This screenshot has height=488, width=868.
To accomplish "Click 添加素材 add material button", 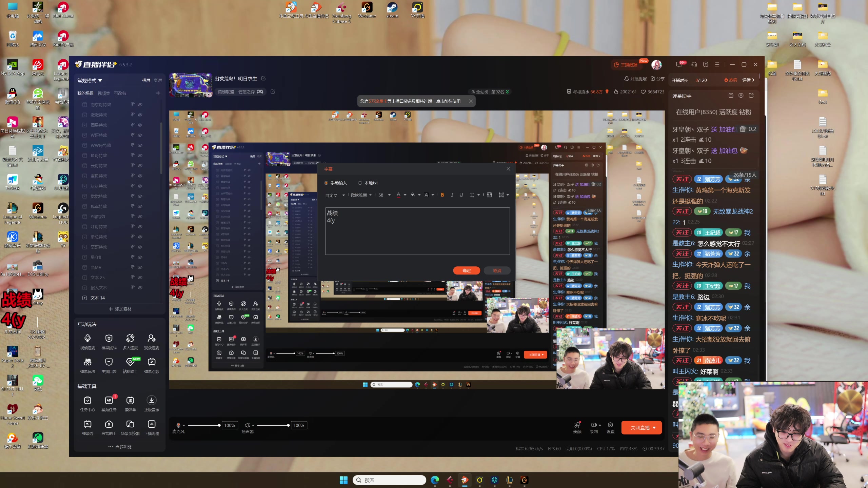I will [x=120, y=309].
